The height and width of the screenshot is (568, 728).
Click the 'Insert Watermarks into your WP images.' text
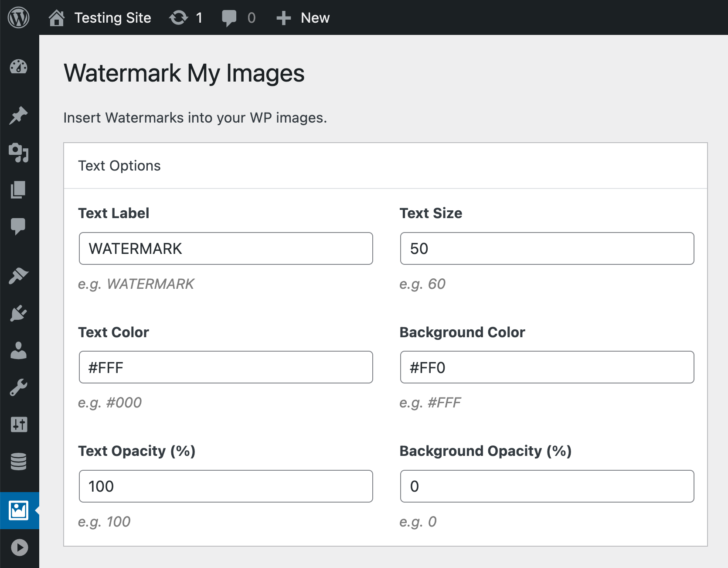pos(195,118)
